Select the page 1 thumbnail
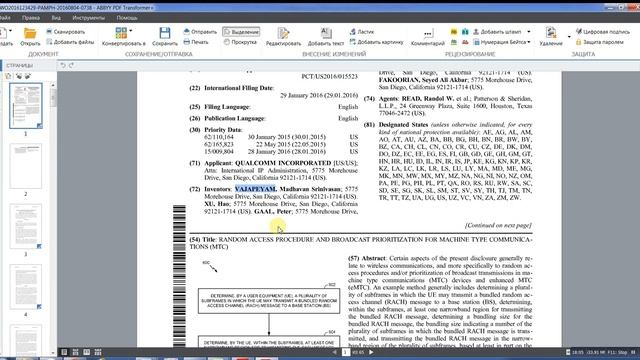This screenshot has width=640, height=360. (x=26, y=106)
